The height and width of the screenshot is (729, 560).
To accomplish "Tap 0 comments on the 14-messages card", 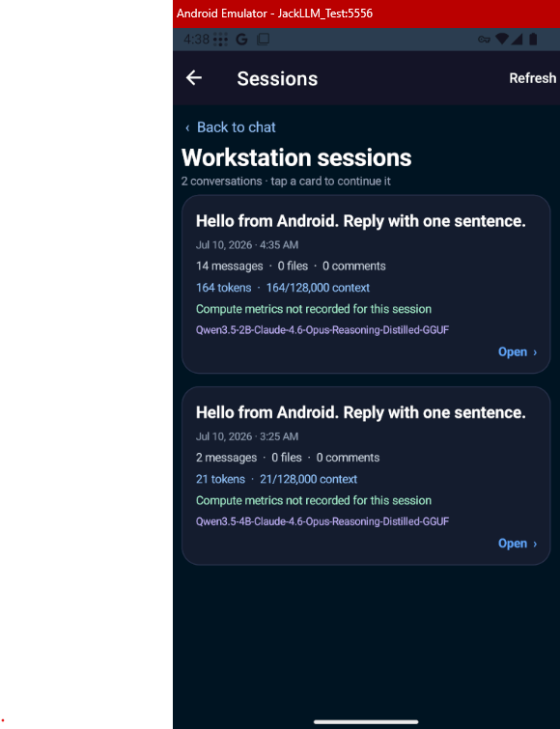I will (x=354, y=266).
